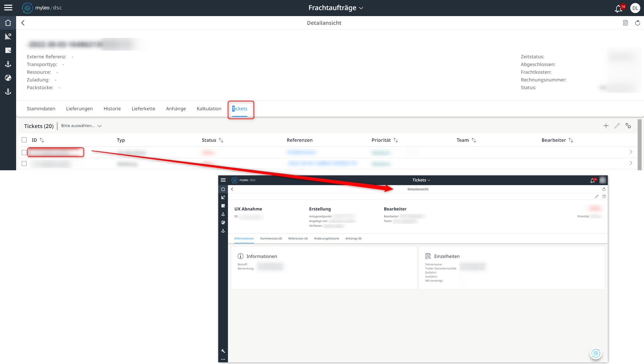Open the chart analytics icon in Frachtaufträge sidebar
644x364 pixels.
click(8, 37)
